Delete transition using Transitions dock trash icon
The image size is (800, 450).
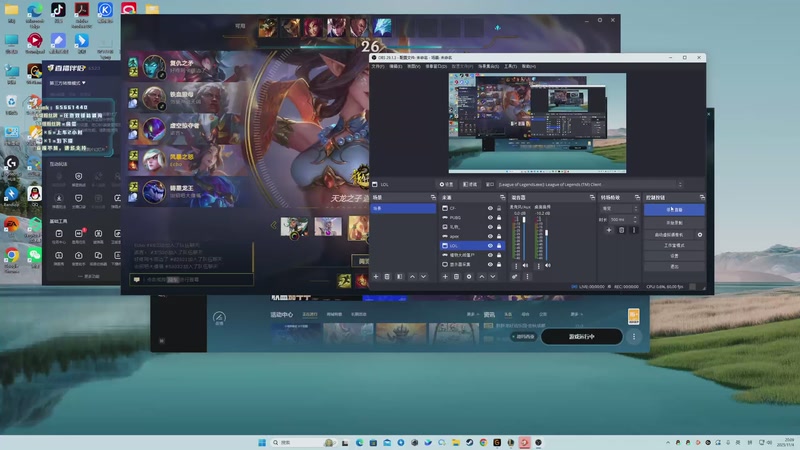tap(621, 230)
